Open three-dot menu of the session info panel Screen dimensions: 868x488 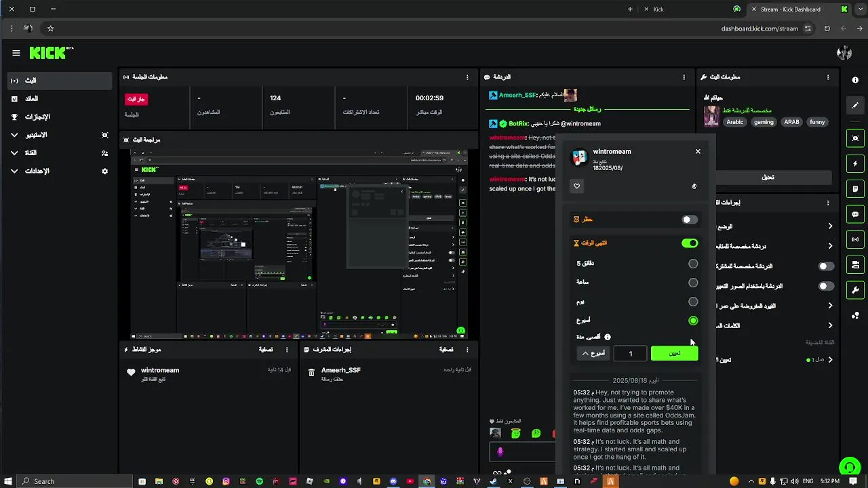coord(467,77)
